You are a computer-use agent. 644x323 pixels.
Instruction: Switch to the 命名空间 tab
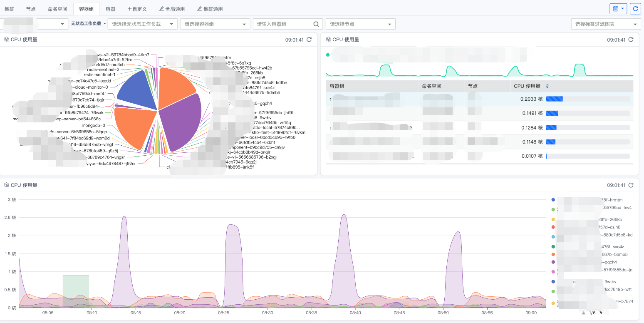[x=57, y=9]
